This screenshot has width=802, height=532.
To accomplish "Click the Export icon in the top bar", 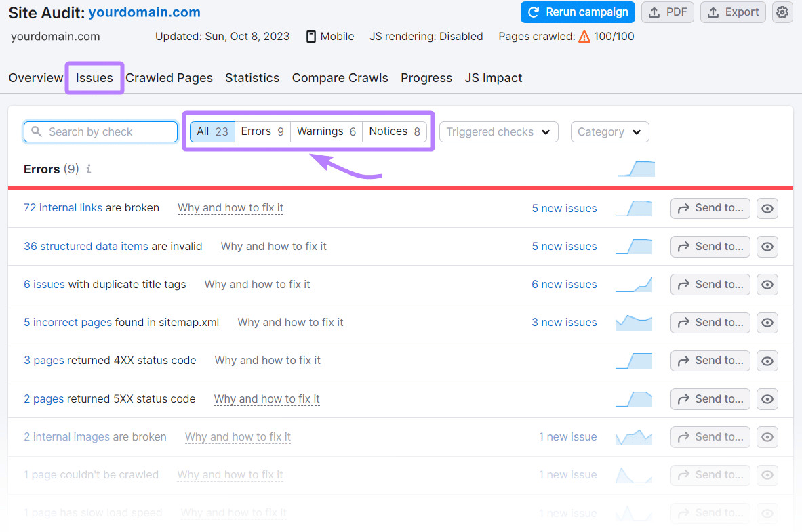I will [x=733, y=12].
